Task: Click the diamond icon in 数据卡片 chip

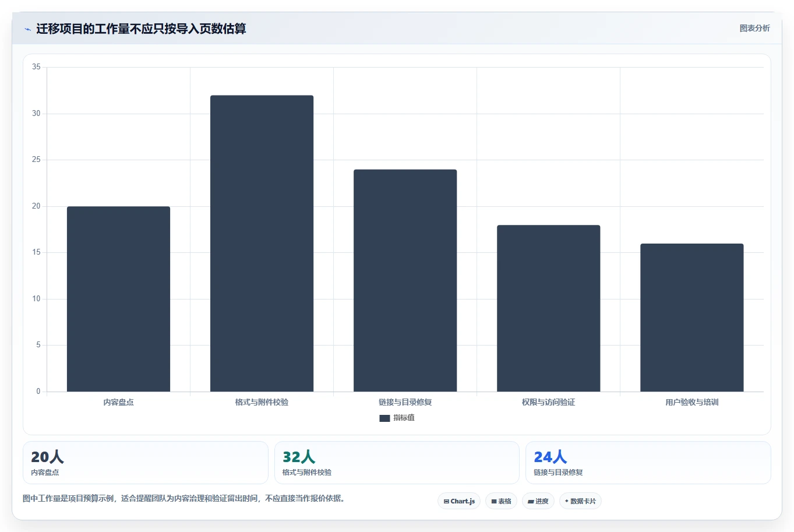Action: (566, 501)
